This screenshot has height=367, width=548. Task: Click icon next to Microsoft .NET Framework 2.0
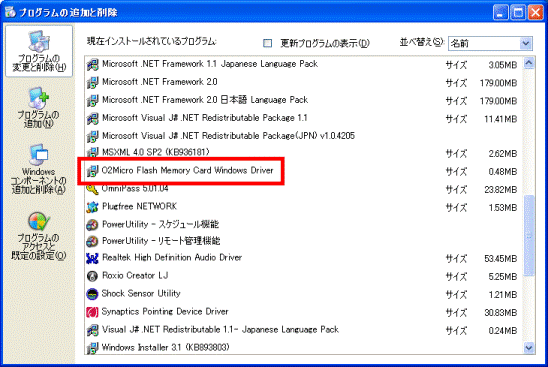tap(92, 82)
